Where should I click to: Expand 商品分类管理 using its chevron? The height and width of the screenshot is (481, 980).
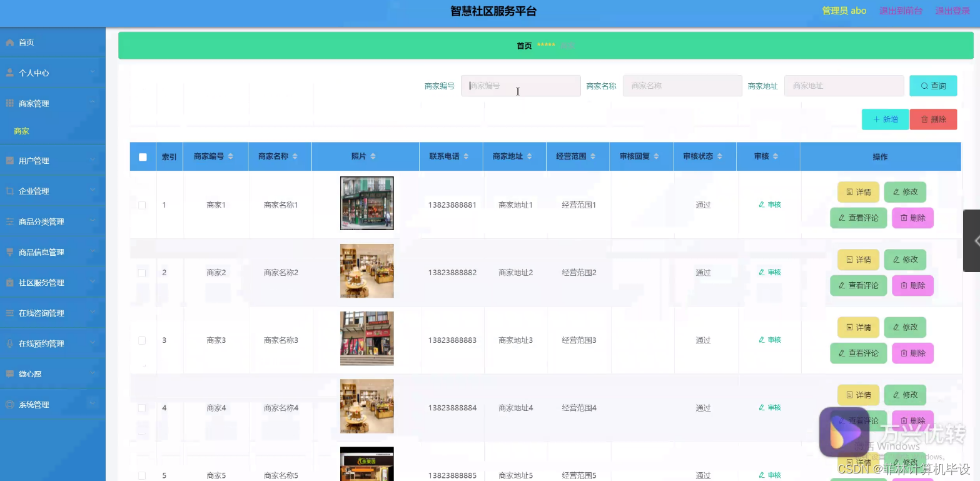tap(93, 221)
